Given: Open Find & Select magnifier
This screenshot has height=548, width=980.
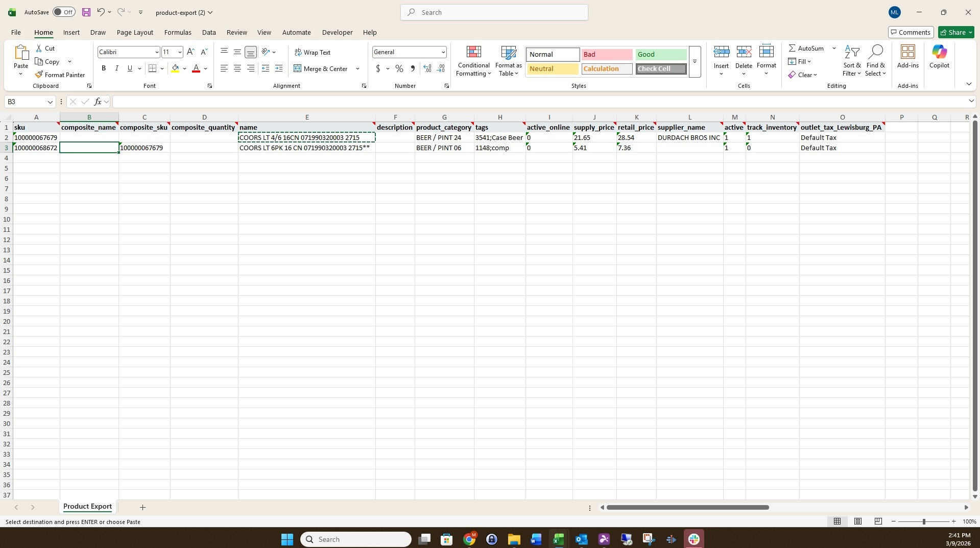Looking at the screenshot, I should (x=875, y=61).
